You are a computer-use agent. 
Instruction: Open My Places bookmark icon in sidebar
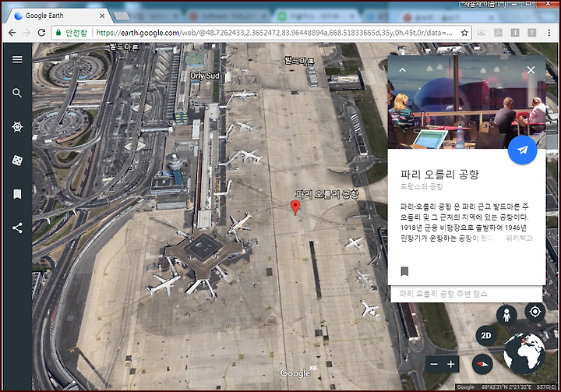pyautogui.click(x=17, y=194)
